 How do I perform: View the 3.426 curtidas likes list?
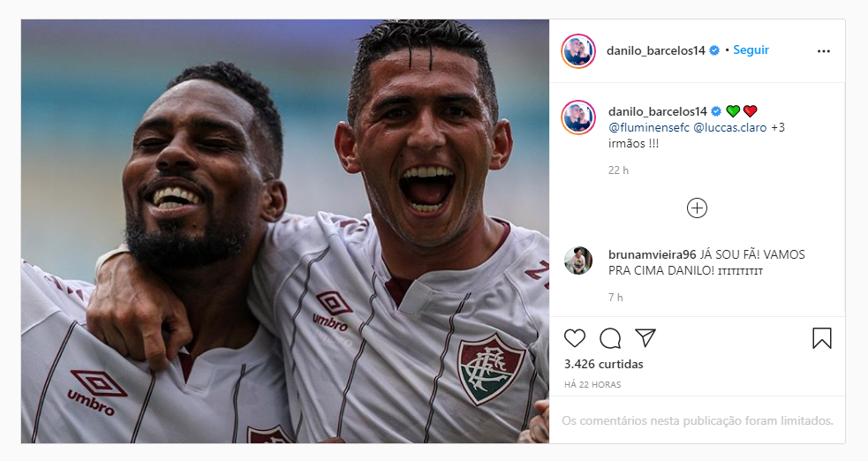(603, 364)
